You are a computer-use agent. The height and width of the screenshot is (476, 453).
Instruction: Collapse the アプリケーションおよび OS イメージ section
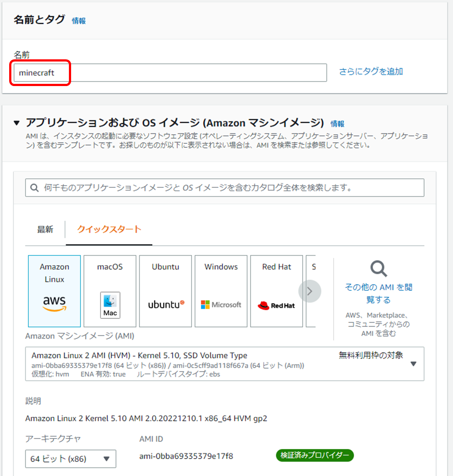click(16, 123)
